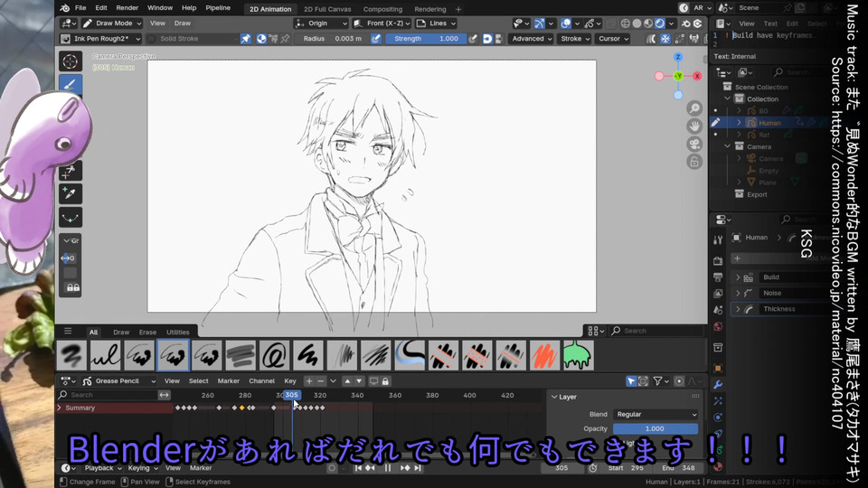Collapse the Layer panel
868x488 pixels.
coord(554,397)
